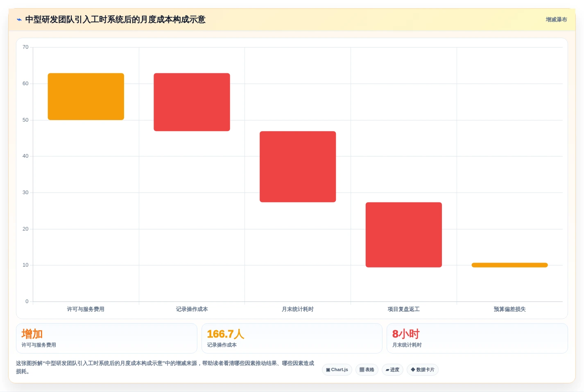Viewport: 584px width, 392px height.
Task: Click the y-axis value 20
Action: tap(25, 229)
